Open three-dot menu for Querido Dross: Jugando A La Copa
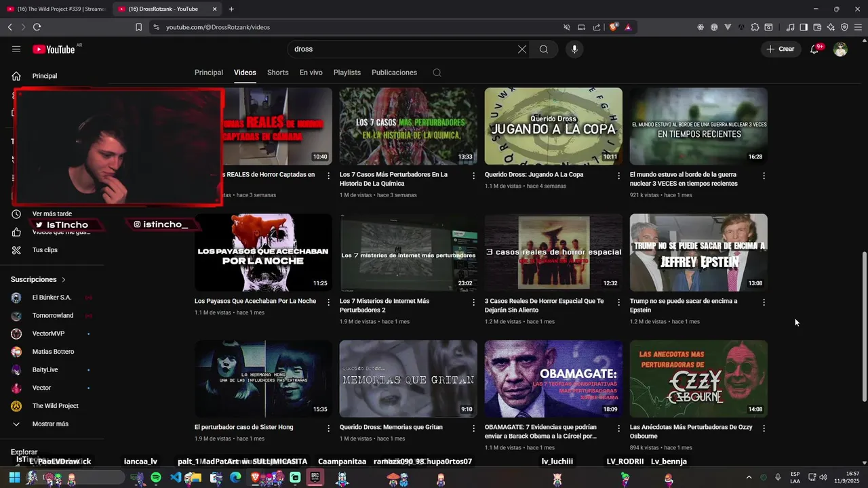Screen dimensions: 868x488 618,176
